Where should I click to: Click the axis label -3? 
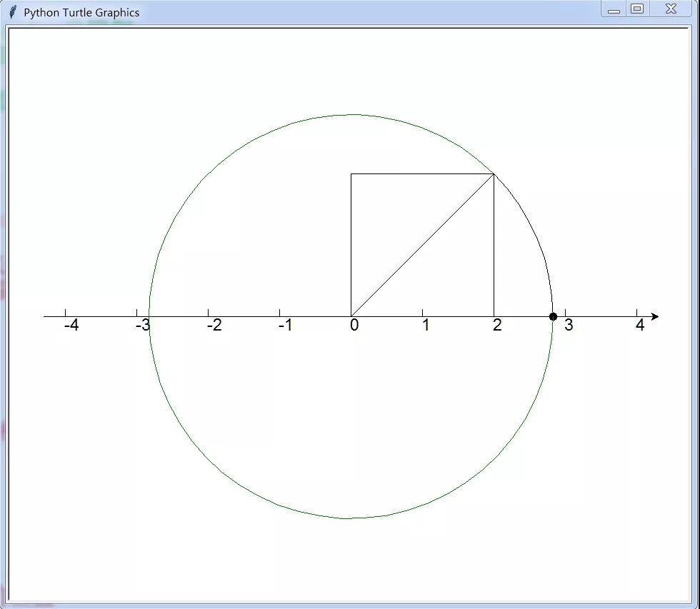[x=143, y=326]
